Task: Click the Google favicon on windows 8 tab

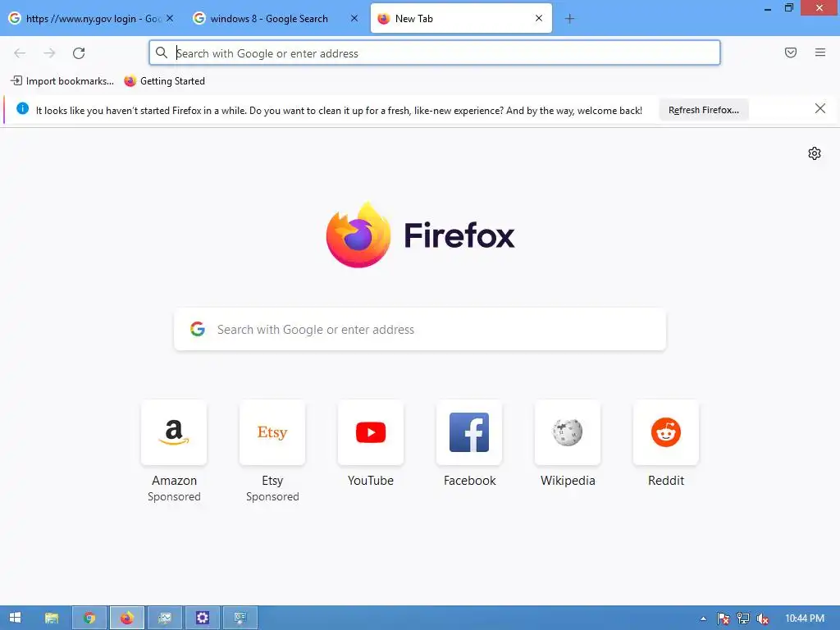Action: point(199,18)
